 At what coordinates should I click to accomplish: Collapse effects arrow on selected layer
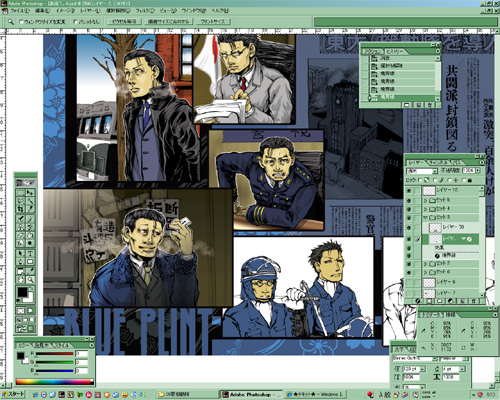[x=463, y=239]
